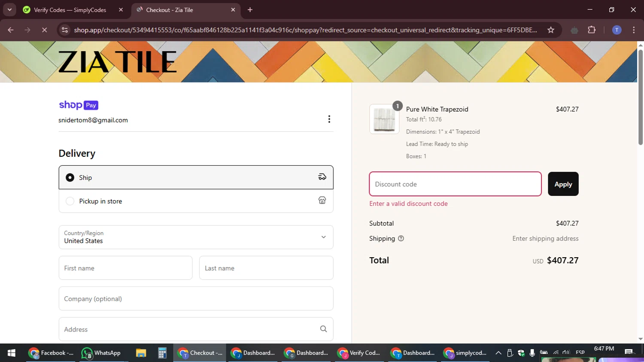644x362 pixels.
Task: Click the browser forward arrow
Action: click(x=27, y=30)
